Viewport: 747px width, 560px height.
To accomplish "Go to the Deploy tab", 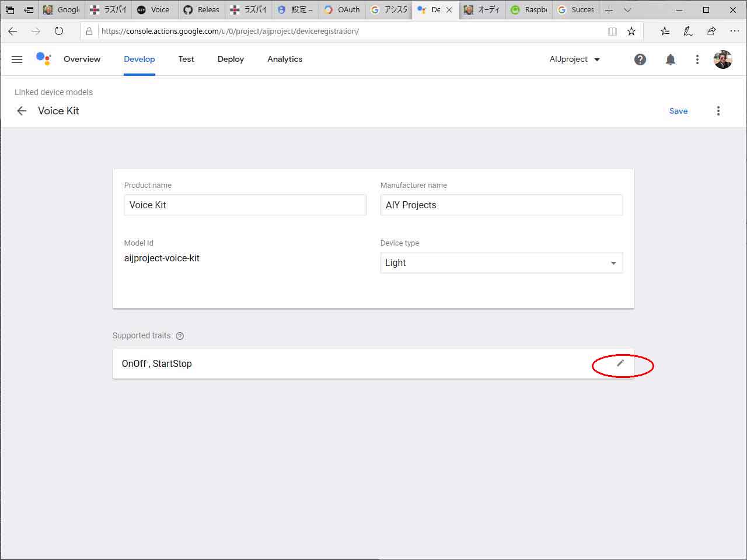I will tap(231, 59).
